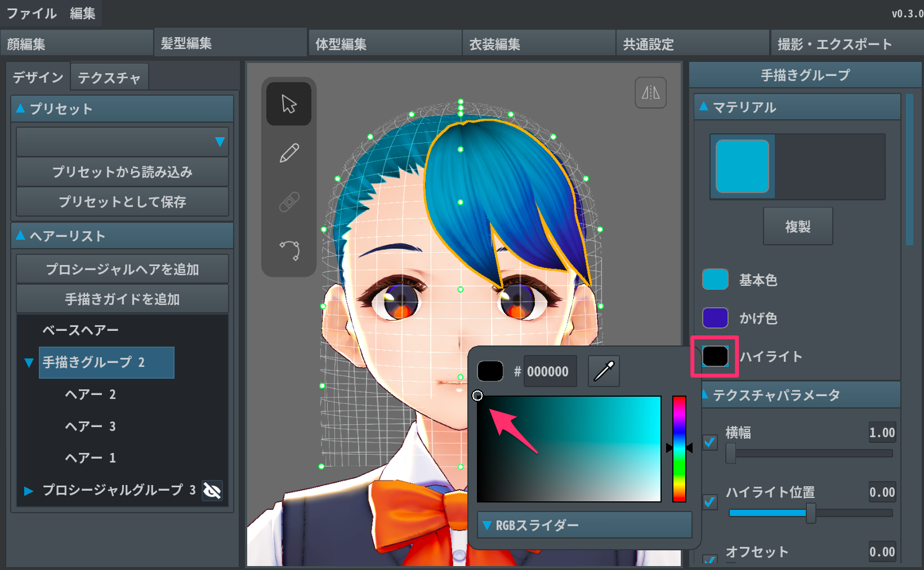The width and height of the screenshot is (924, 570).
Task: Click the ハイライト位置 slider track
Action: (x=810, y=513)
